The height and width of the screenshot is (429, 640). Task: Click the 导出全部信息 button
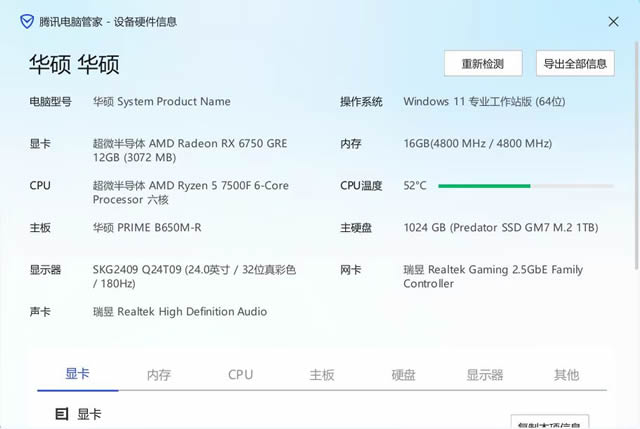pos(575,64)
